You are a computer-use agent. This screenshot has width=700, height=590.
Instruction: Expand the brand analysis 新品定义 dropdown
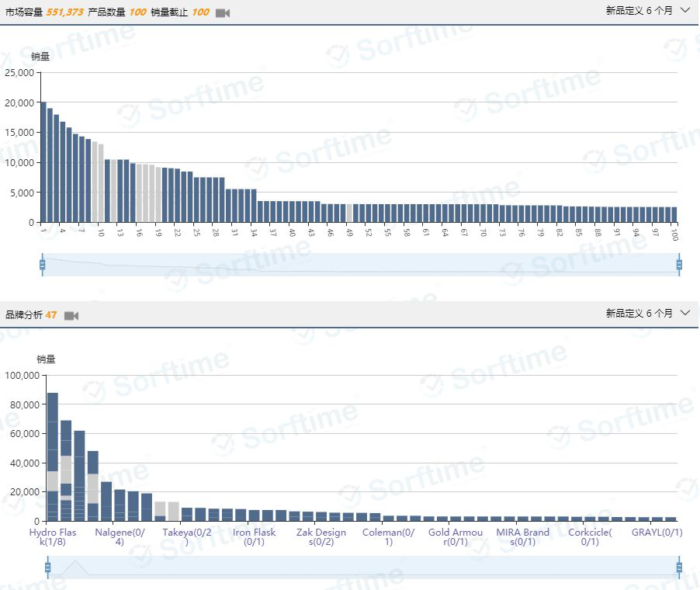tap(647, 313)
